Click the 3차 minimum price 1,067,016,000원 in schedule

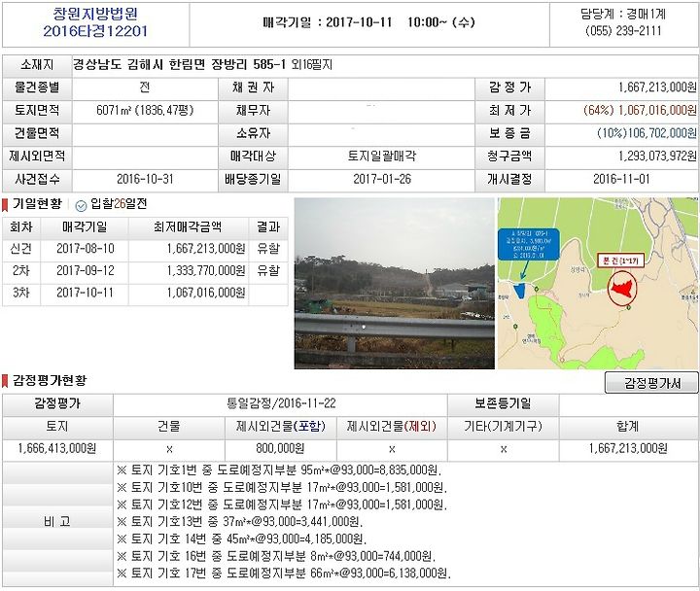tap(206, 293)
